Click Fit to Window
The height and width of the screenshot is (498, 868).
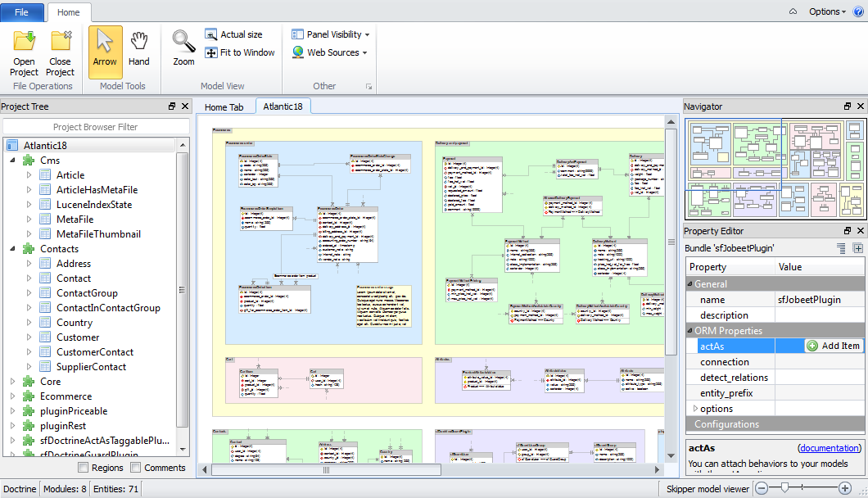point(239,52)
